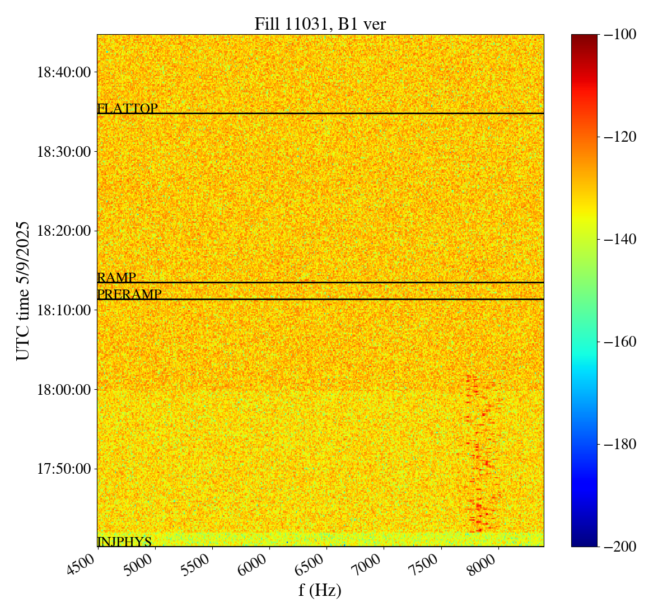Select the −200 colorbar tick label
This screenshot has width=672, height=616.
619,547
